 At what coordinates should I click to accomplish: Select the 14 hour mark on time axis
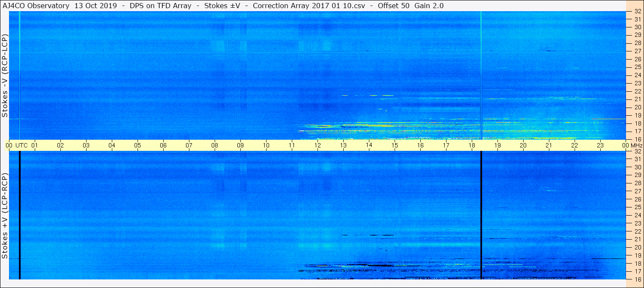[x=369, y=145]
